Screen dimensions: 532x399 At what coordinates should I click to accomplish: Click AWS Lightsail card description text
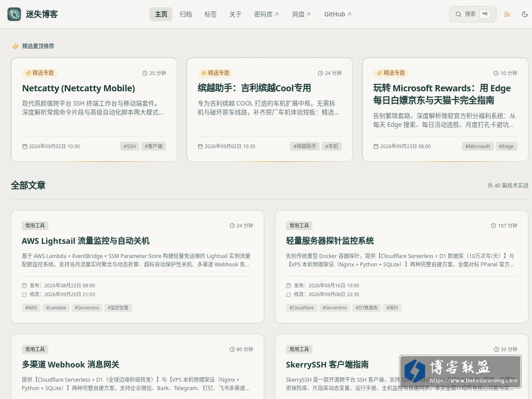[136, 260]
